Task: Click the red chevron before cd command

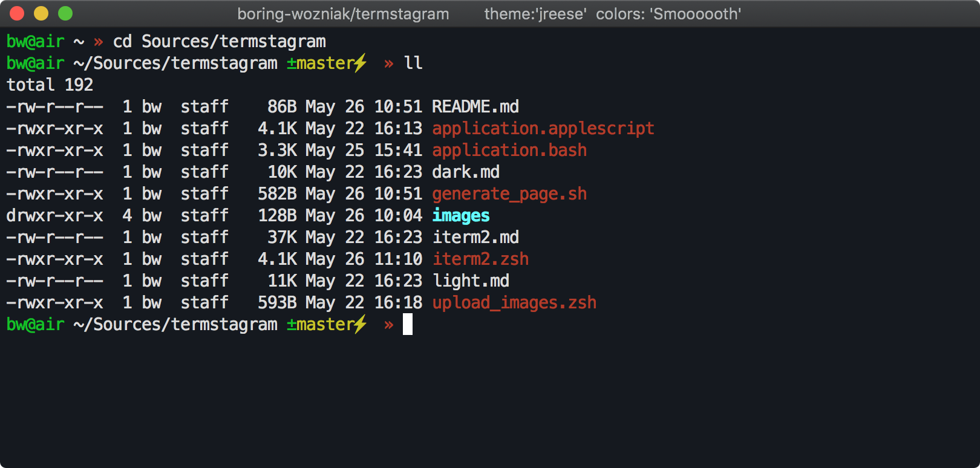Action: tap(99, 42)
